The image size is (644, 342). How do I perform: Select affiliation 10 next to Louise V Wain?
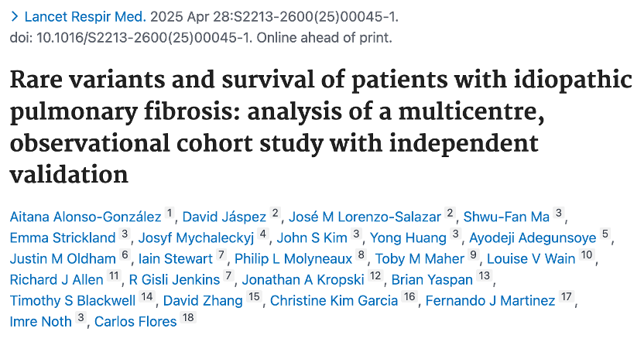tap(587, 255)
